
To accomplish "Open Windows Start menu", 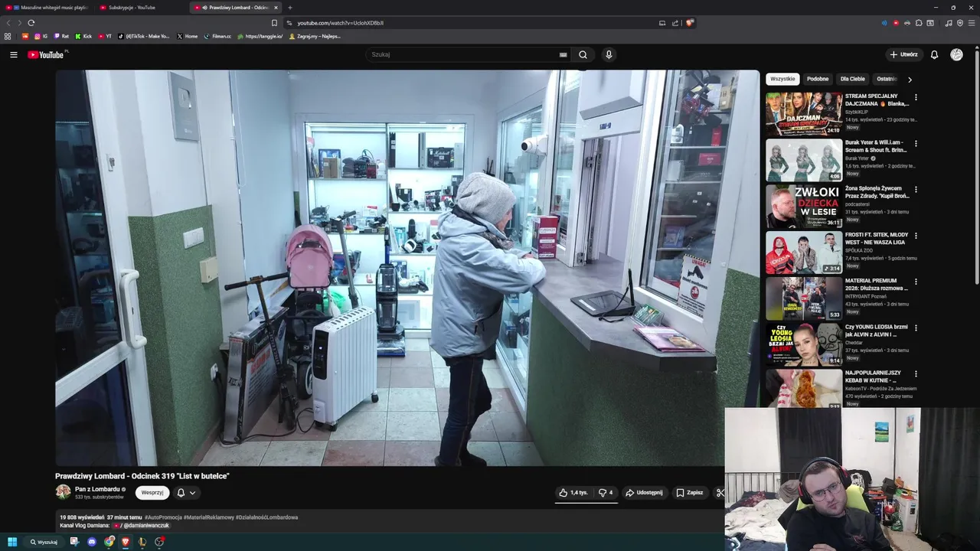I will tap(12, 542).
